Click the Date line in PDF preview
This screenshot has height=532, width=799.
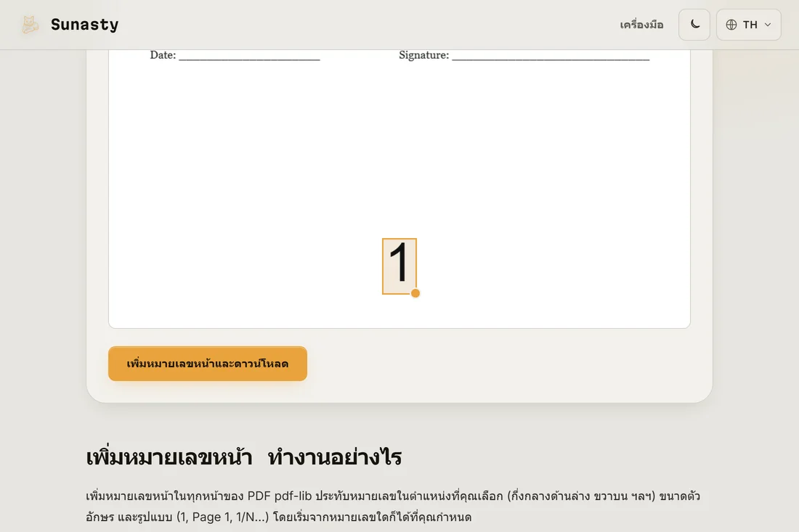(x=235, y=55)
